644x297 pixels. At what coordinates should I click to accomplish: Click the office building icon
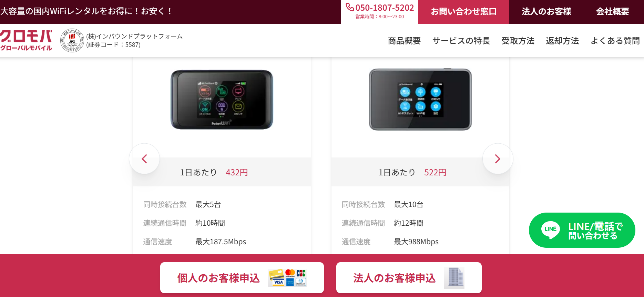(454, 278)
